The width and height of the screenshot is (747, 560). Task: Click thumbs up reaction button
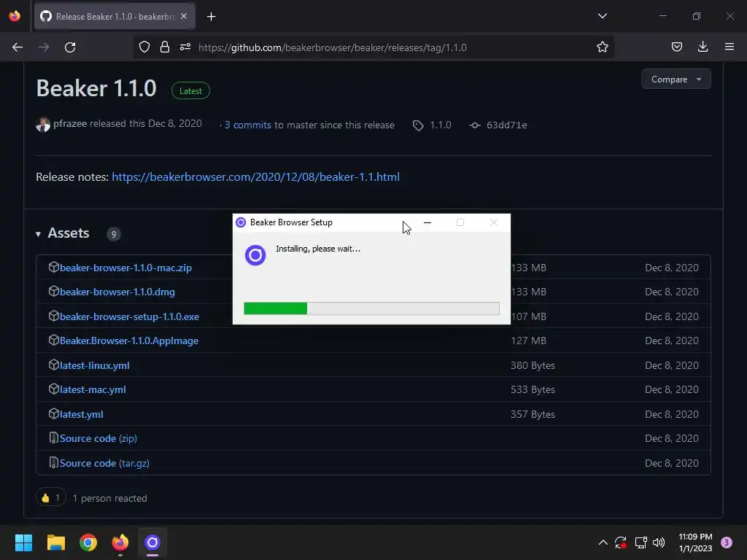(x=50, y=497)
